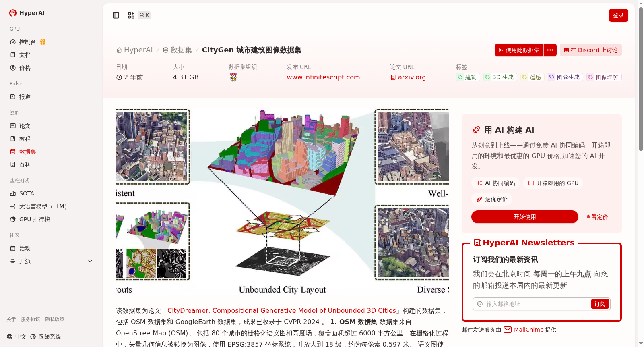Open the ⌘ K shortcut search
Screen dimensions: 644x347
point(144,15)
